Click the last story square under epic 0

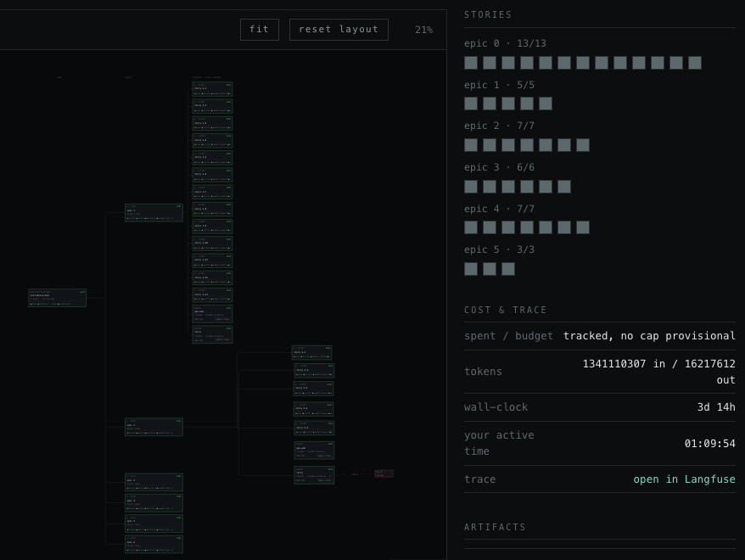point(695,63)
